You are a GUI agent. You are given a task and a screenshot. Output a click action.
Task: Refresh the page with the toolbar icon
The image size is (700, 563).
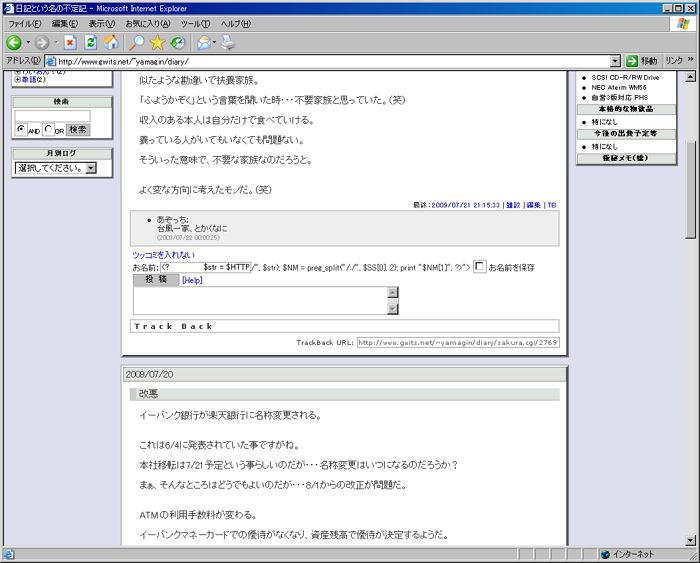[90, 42]
